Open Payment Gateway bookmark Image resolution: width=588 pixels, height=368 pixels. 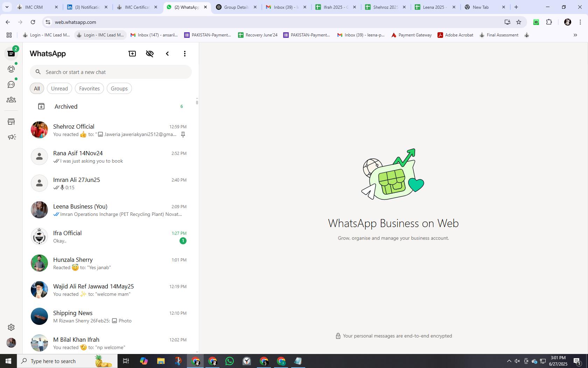click(x=411, y=35)
